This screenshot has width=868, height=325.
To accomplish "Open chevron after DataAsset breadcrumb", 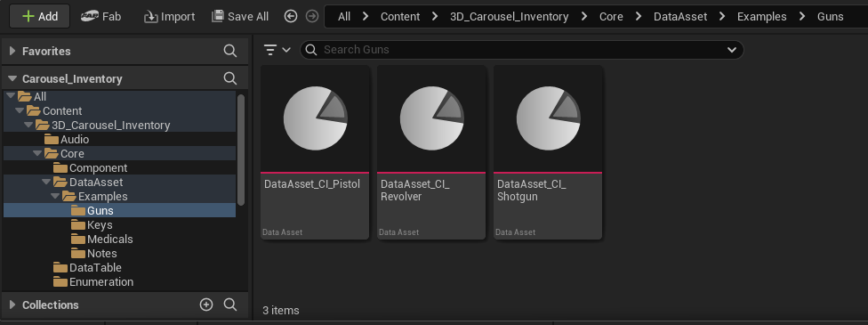I will (722, 17).
